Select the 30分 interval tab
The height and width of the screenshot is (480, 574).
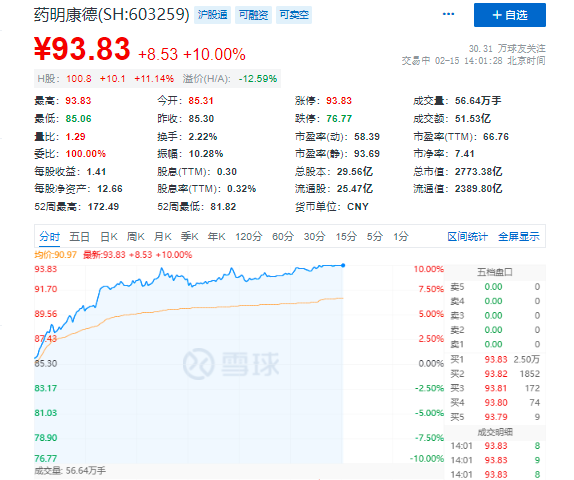pos(314,237)
